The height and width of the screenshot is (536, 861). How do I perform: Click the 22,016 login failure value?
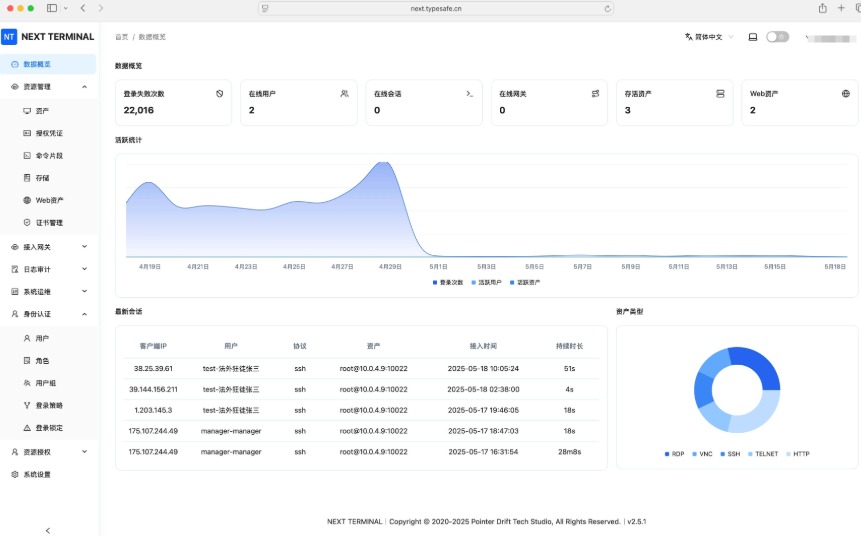(x=139, y=110)
